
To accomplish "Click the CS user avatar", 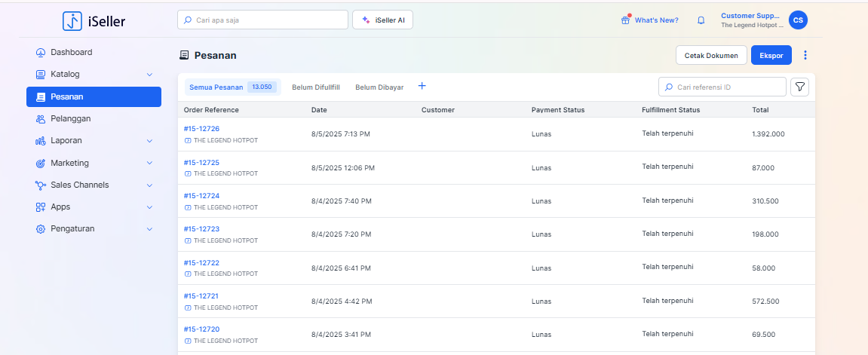I will pyautogui.click(x=798, y=20).
